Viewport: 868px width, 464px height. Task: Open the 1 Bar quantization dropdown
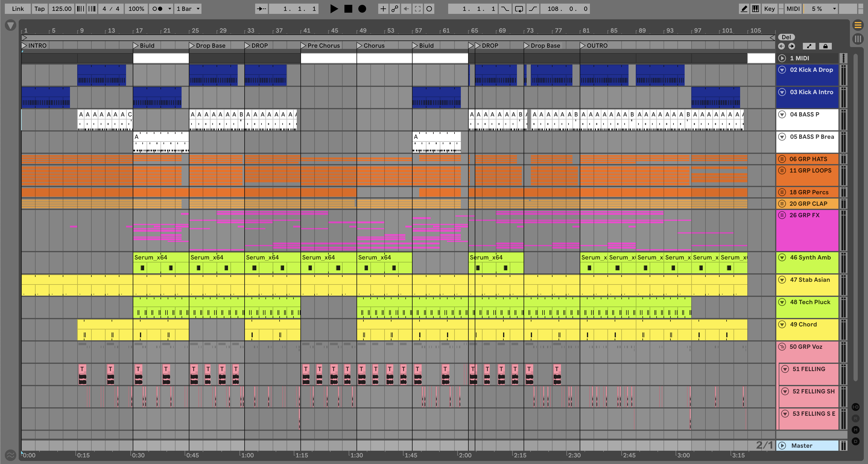(x=188, y=9)
